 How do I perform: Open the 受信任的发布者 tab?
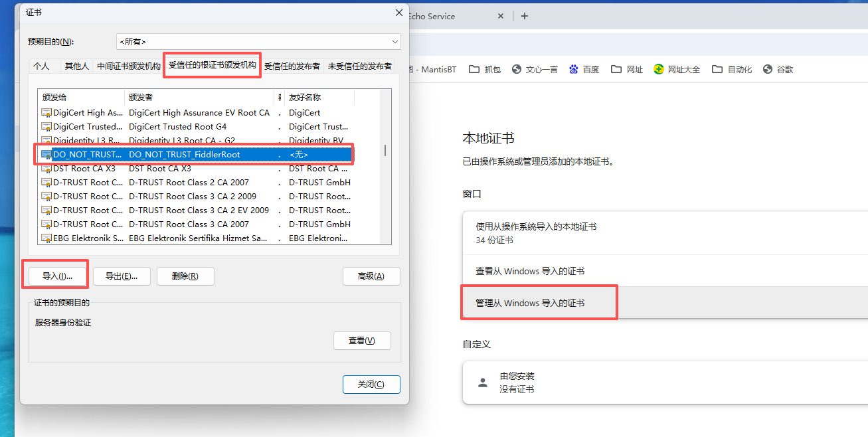(292, 66)
